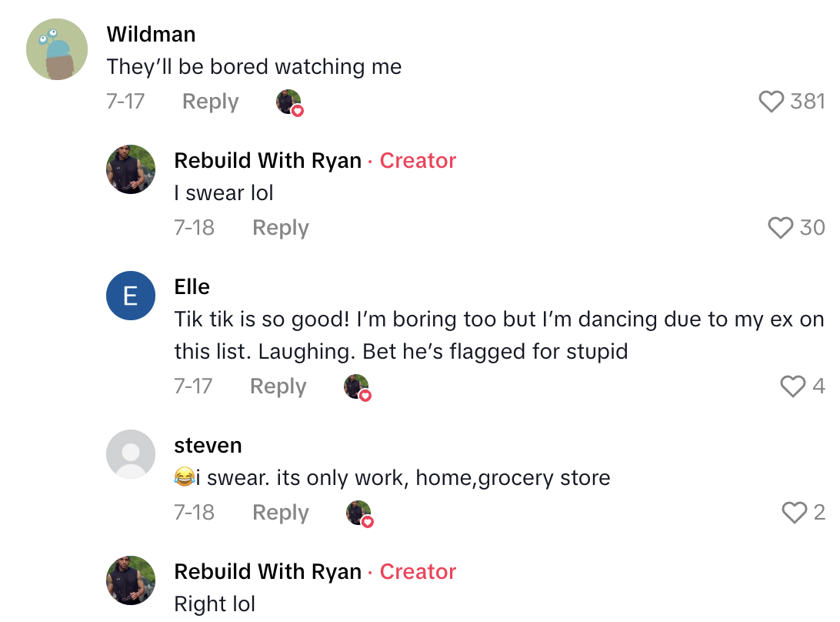
Task: Reply to steven's comment
Action: [280, 513]
